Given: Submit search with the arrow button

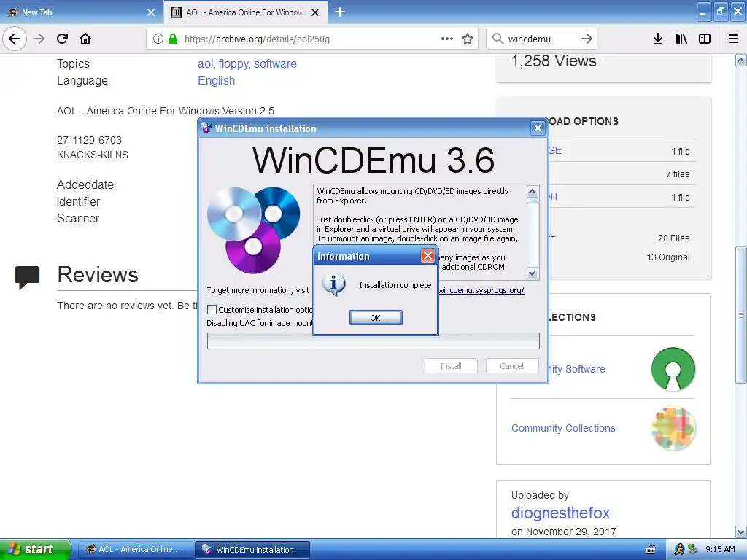Looking at the screenshot, I should 587,39.
